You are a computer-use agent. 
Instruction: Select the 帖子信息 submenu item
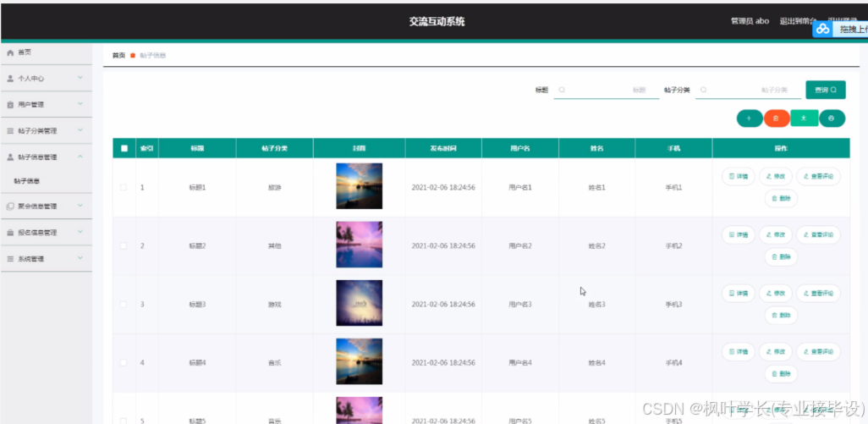tap(46, 181)
